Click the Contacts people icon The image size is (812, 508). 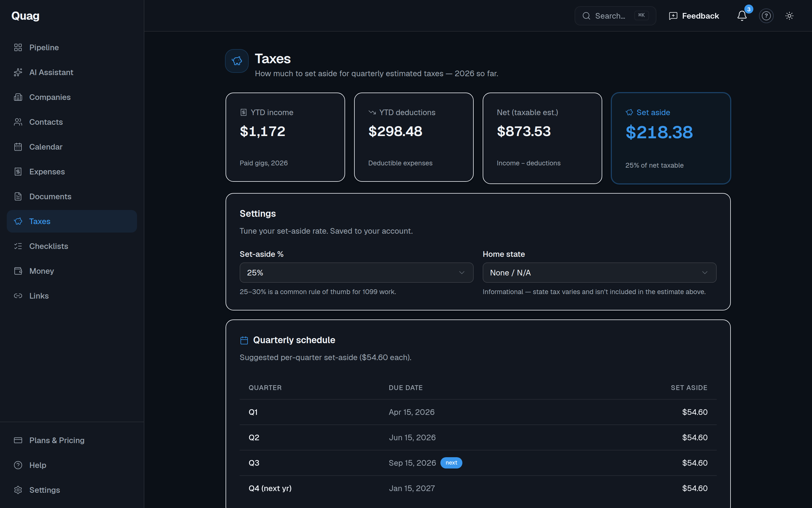18,122
